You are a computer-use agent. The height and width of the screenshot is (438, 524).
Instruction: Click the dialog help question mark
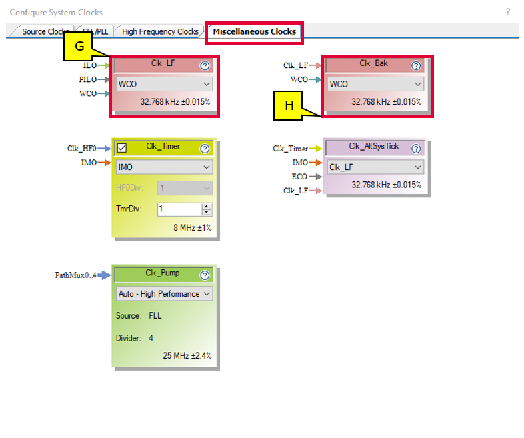tap(508, 12)
